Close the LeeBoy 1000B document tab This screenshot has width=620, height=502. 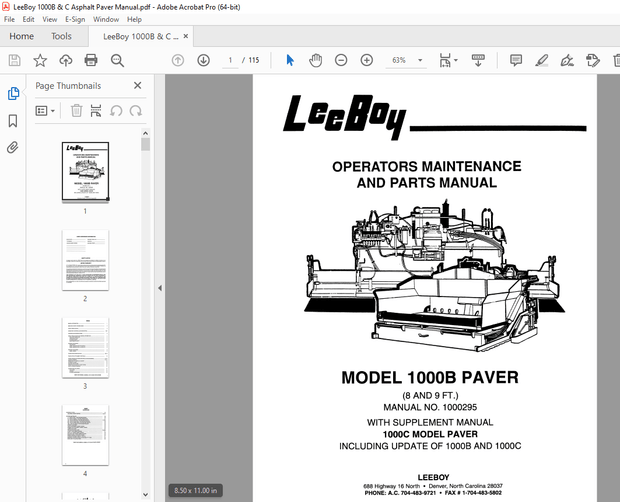186,36
